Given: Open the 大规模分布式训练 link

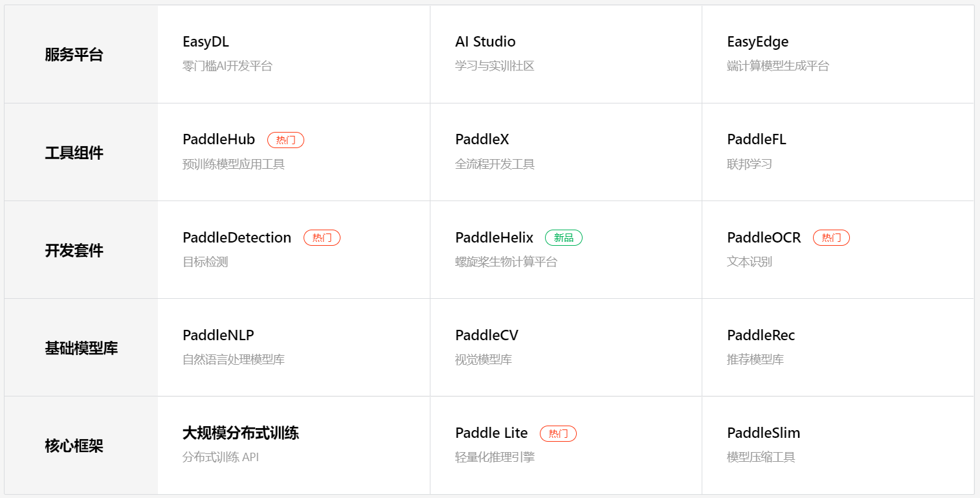Looking at the screenshot, I should (240, 433).
